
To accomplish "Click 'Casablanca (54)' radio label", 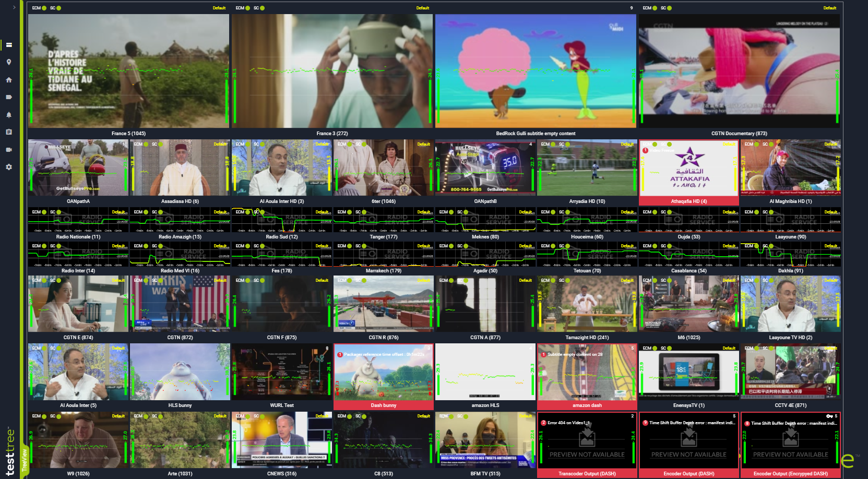I will click(x=689, y=271).
